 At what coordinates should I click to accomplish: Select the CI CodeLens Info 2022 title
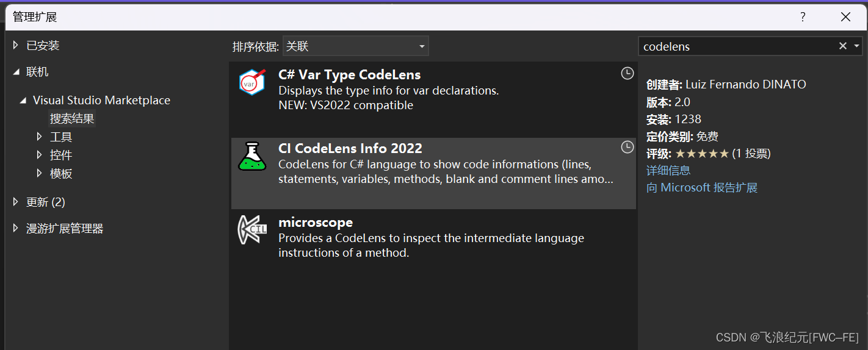click(350, 149)
